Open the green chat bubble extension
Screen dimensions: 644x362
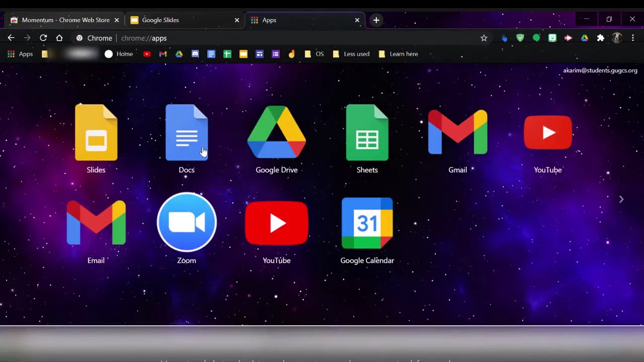pyautogui.click(x=536, y=38)
